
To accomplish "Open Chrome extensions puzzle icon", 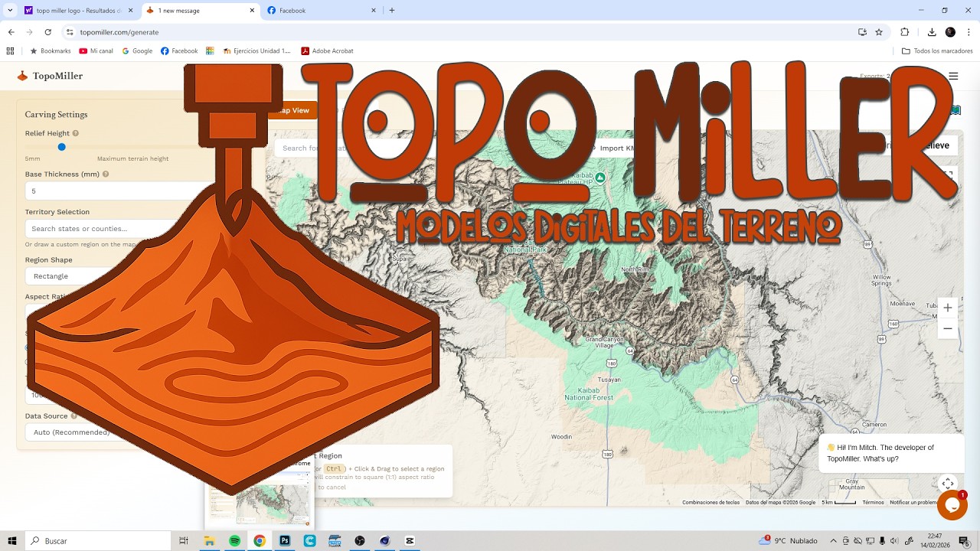I will (x=904, y=32).
